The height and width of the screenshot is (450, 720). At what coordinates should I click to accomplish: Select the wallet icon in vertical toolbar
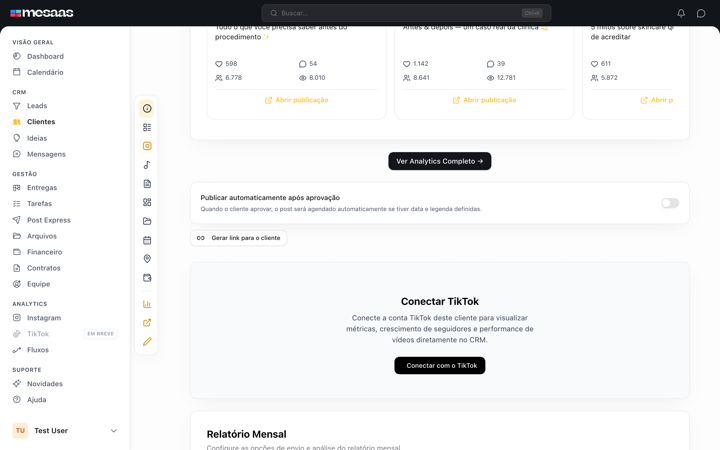click(x=147, y=278)
